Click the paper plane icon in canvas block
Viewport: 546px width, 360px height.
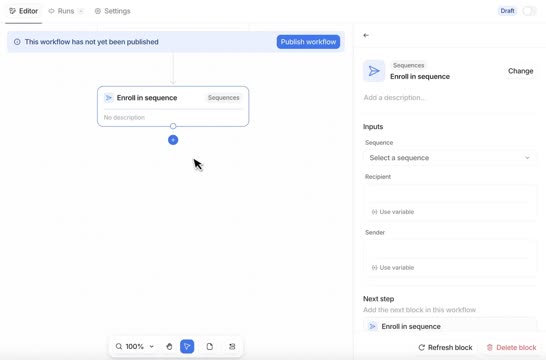(109, 98)
